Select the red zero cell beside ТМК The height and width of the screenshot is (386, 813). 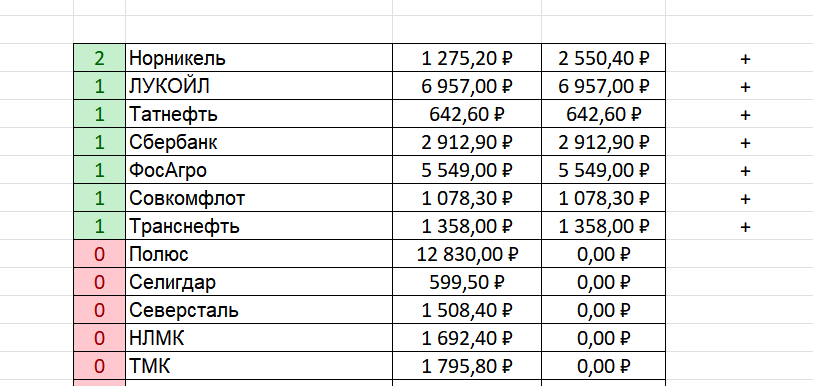(100, 366)
